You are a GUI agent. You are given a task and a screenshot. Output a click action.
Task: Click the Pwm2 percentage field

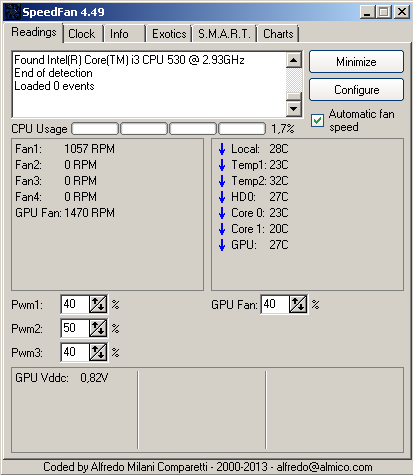pos(75,328)
